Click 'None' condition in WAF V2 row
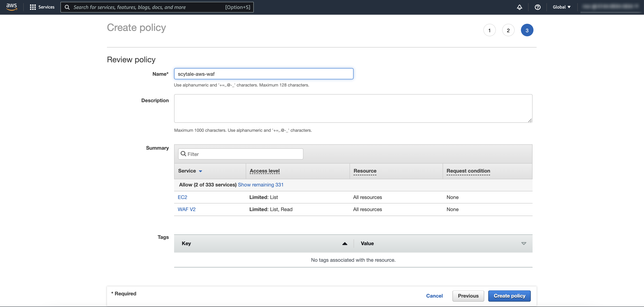 pyautogui.click(x=452, y=209)
